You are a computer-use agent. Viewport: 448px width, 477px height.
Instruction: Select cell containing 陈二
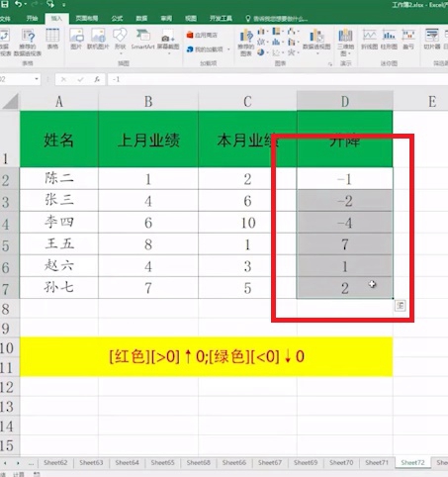pos(59,178)
